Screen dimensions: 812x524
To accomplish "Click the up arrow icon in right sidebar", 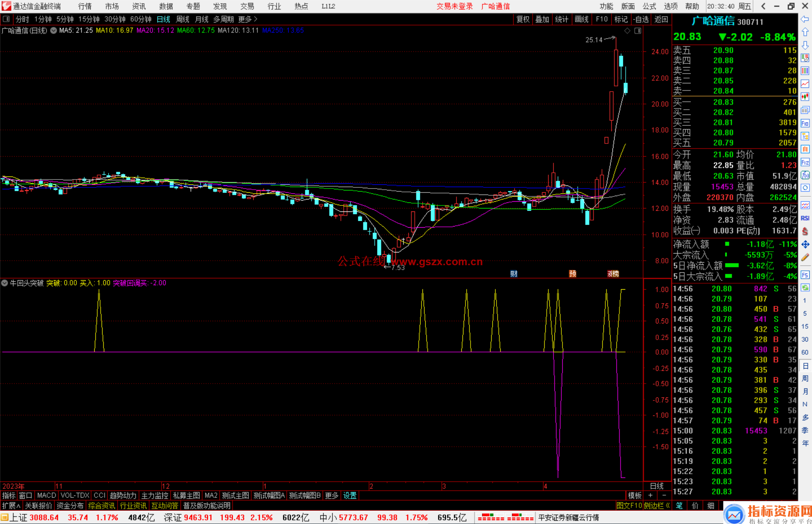I will (x=805, y=32).
